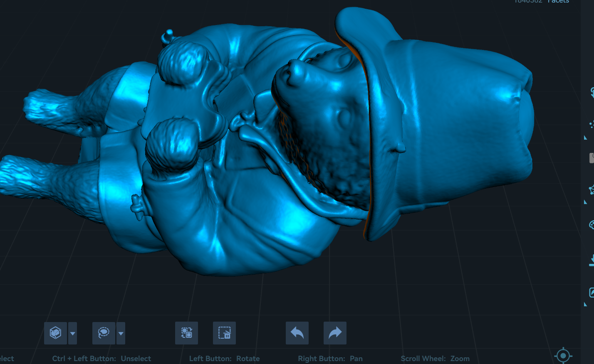Click the gray square icon in sidebar
This screenshot has height=364, width=594.
tap(592, 157)
